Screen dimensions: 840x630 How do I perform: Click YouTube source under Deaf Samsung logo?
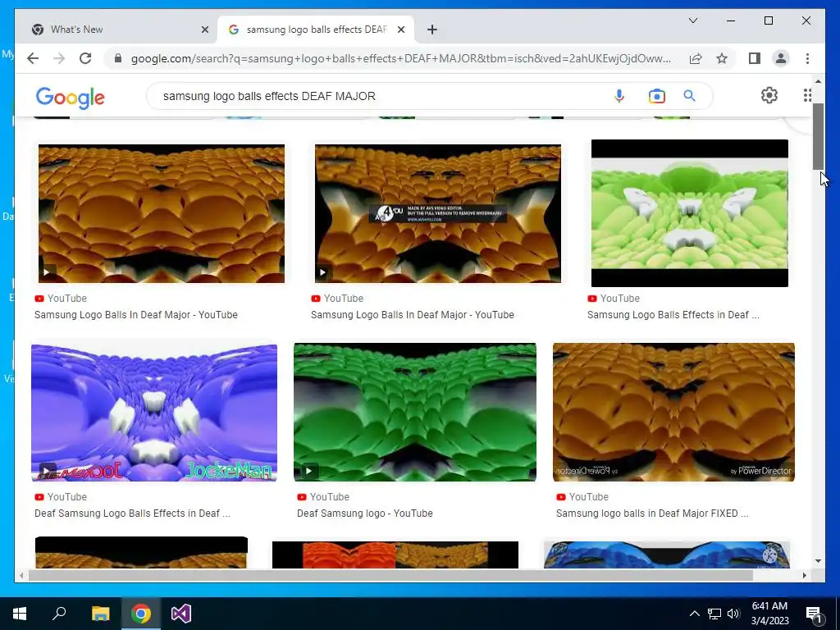click(323, 497)
